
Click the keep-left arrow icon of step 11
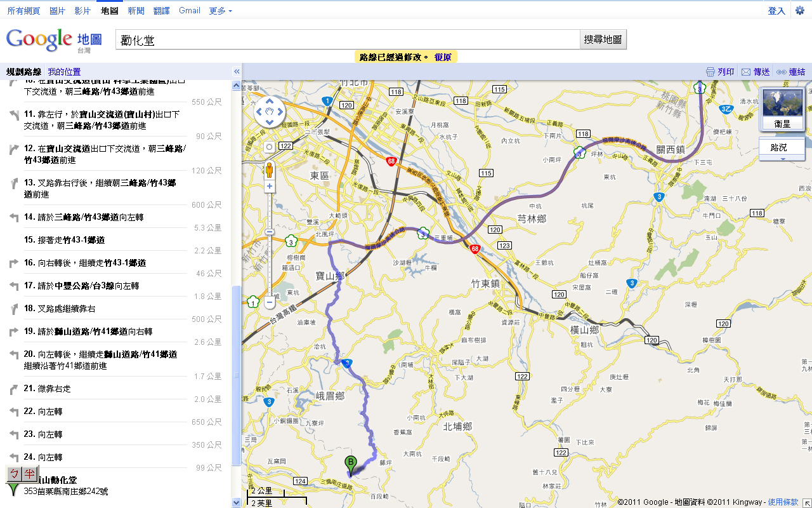[x=15, y=115]
